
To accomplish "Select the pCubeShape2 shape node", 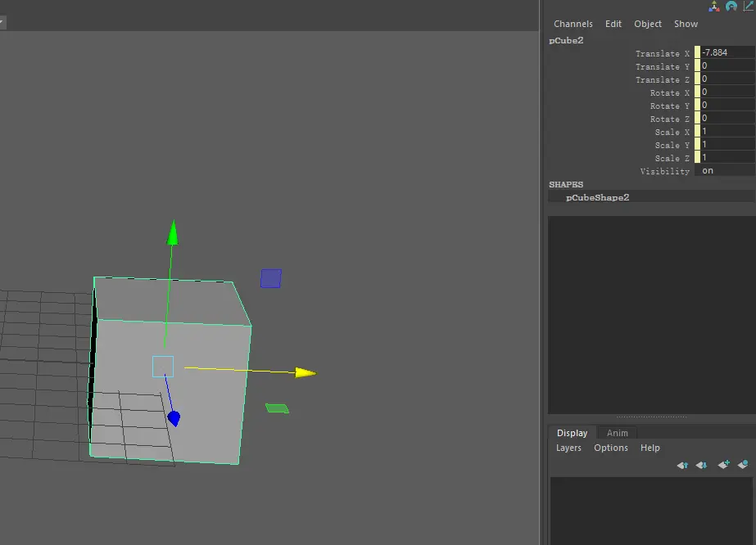I will point(597,197).
